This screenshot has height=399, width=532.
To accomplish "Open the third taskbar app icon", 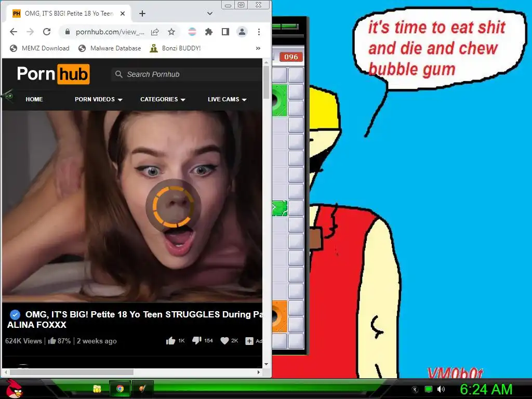I will (x=143, y=389).
